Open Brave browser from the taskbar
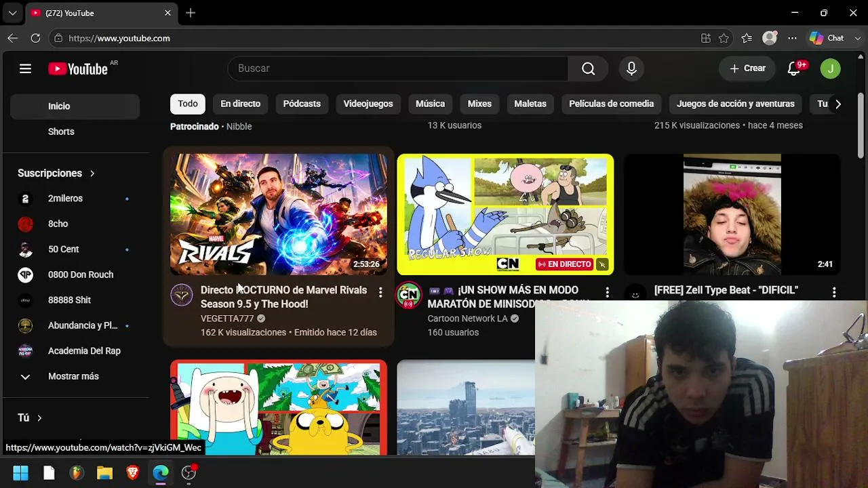 point(132,473)
